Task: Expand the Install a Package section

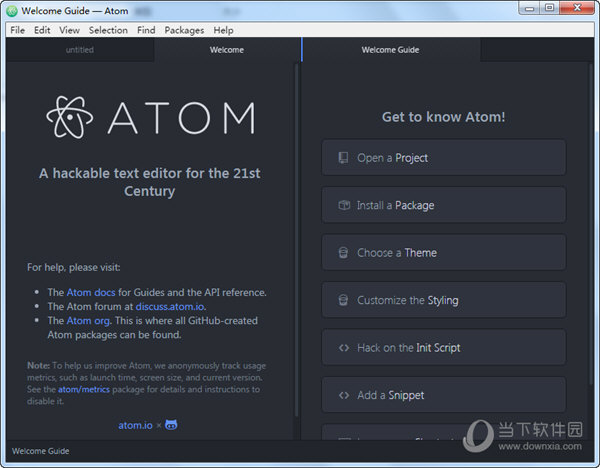Action: (x=443, y=205)
